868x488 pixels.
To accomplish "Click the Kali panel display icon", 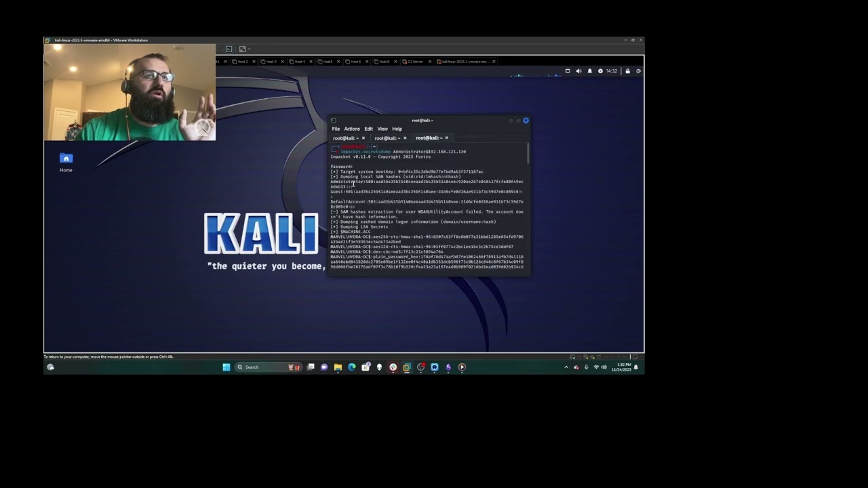I will point(568,71).
